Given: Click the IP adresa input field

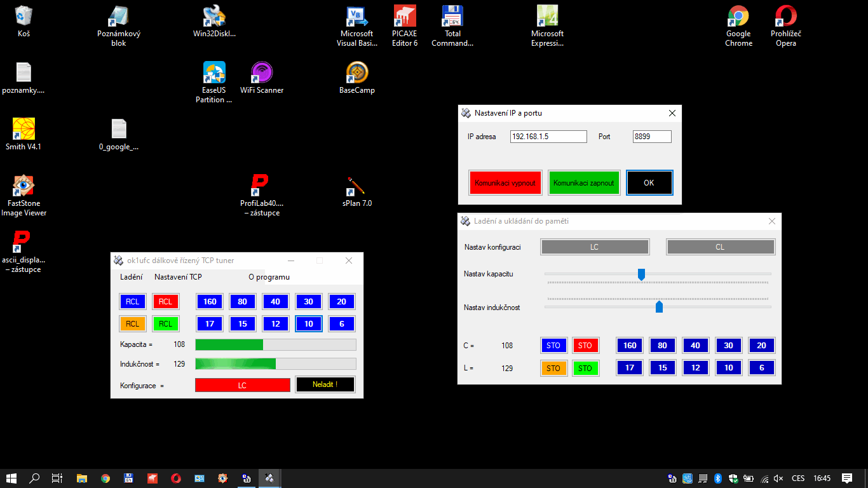Looking at the screenshot, I should coord(548,137).
